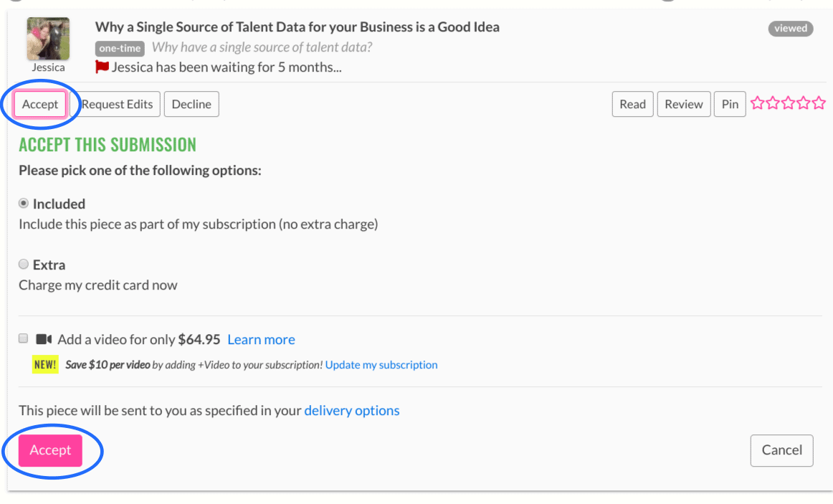
Task: Click the title "Why a Single Source of Talent Data"
Action: [x=297, y=27]
